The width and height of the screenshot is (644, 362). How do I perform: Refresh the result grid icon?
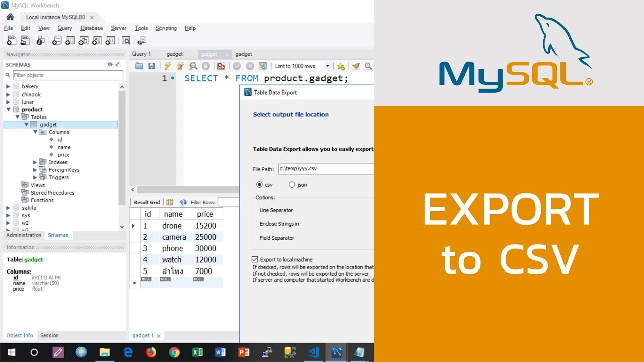(183, 202)
